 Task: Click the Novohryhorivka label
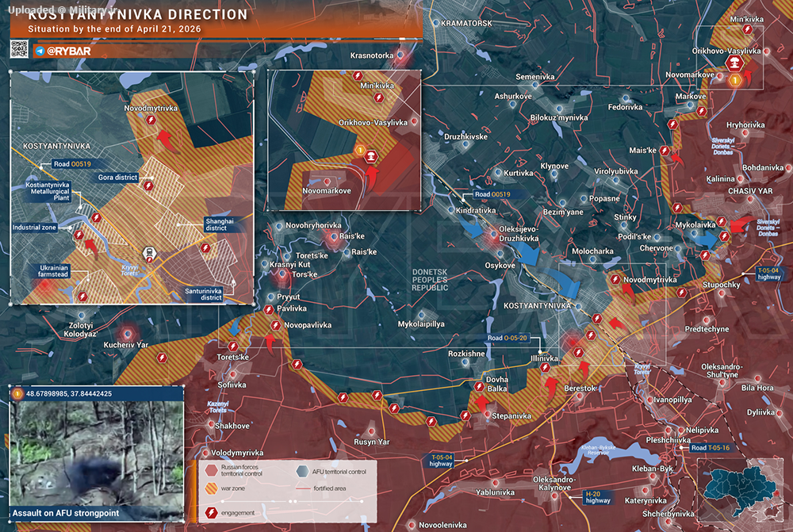coord(313,225)
